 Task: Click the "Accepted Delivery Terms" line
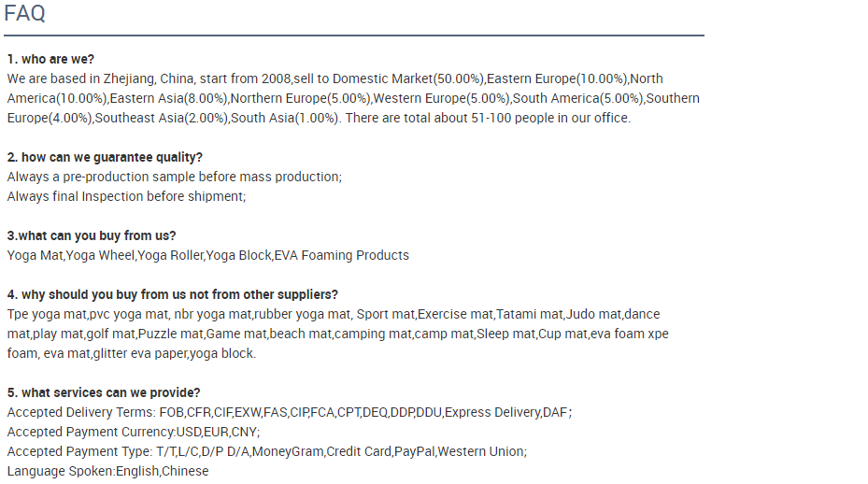(x=290, y=412)
